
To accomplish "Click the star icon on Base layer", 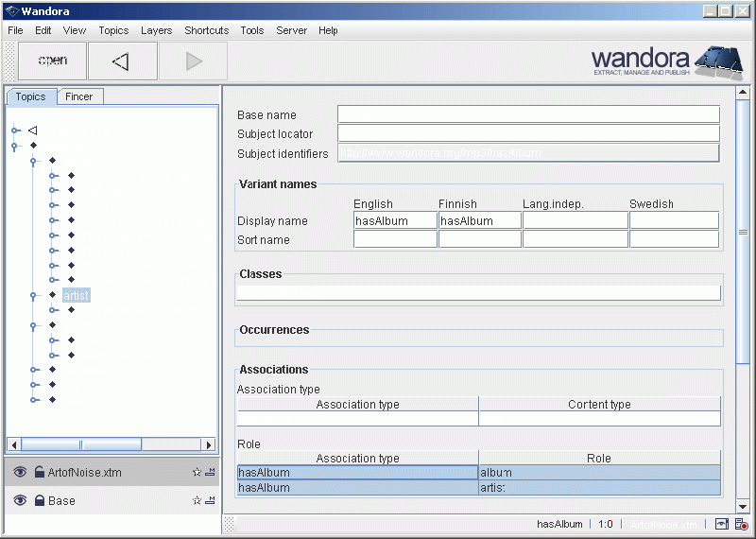I will pyautogui.click(x=197, y=500).
